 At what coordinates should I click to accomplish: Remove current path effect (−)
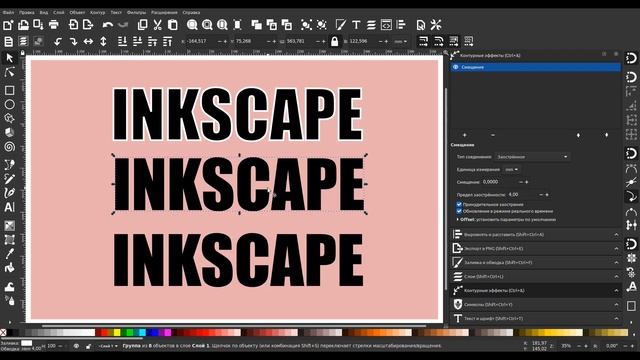493,135
